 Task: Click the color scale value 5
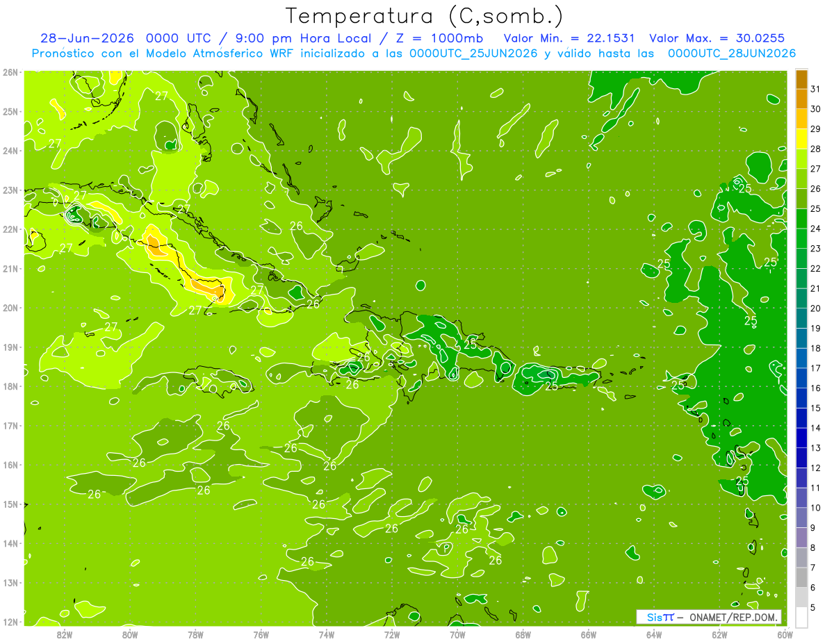(813, 608)
